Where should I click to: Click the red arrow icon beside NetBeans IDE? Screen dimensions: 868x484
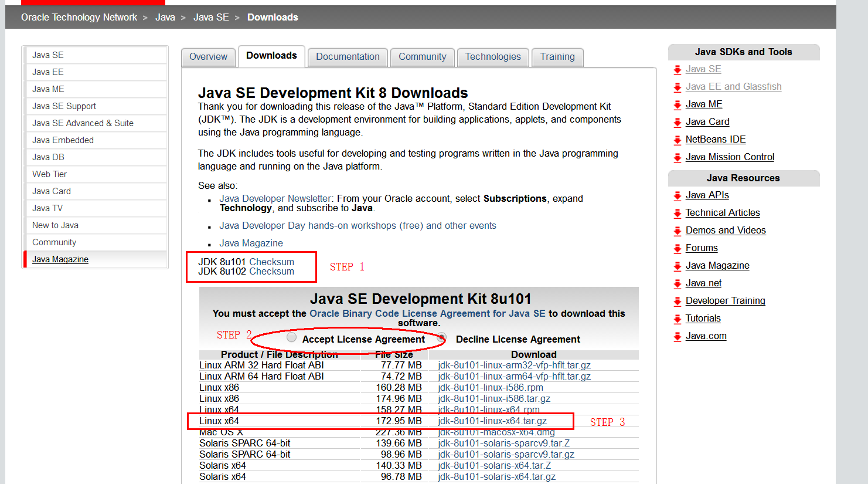[x=678, y=140]
